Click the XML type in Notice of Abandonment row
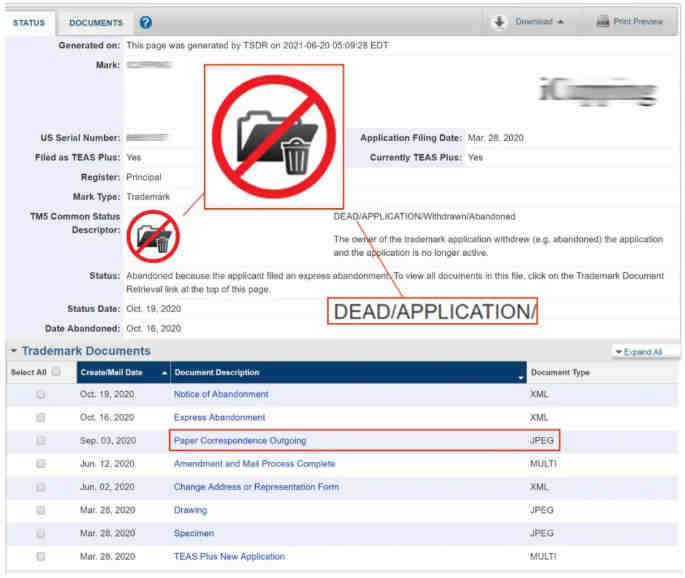The height and width of the screenshot is (578, 685). click(x=539, y=395)
